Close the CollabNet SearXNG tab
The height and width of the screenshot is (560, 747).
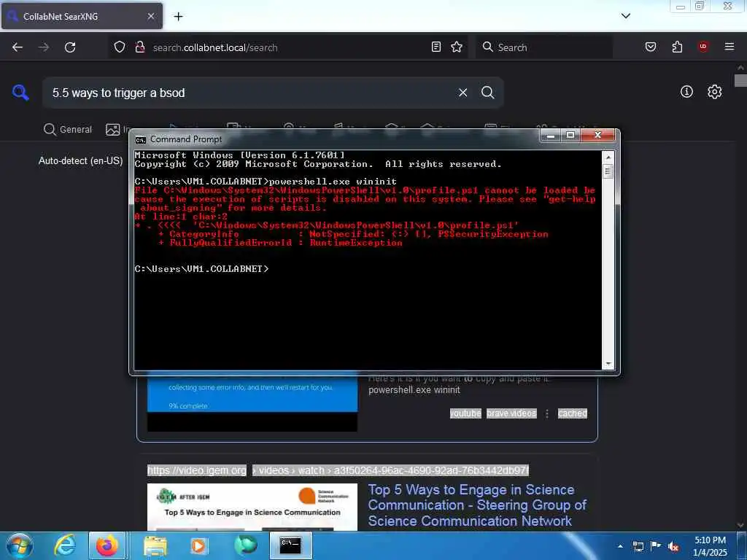point(151,16)
